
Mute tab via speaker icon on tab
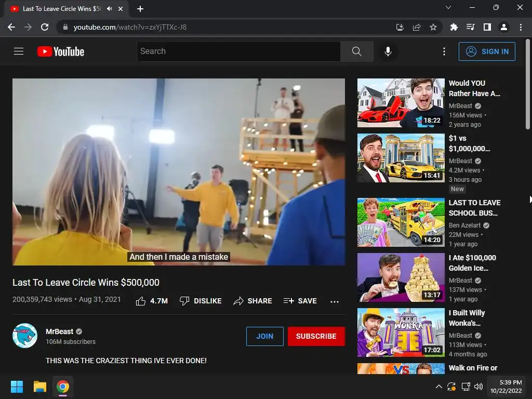tap(109, 9)
